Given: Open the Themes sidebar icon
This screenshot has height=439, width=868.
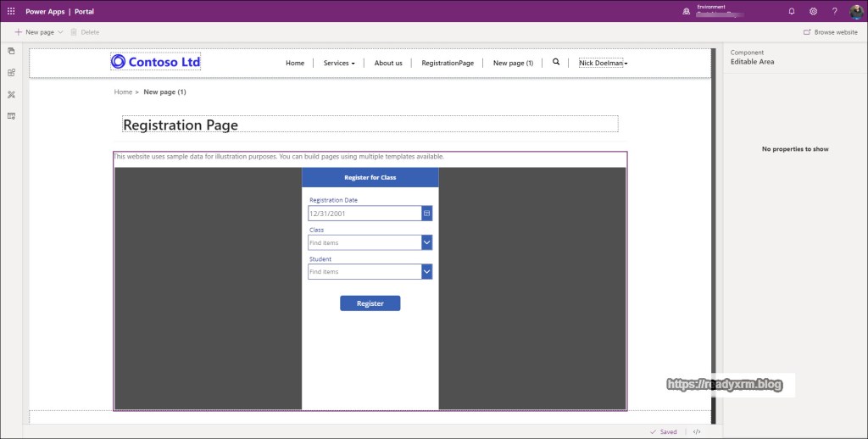Looking at the screenshot, I should click(12, 94).
